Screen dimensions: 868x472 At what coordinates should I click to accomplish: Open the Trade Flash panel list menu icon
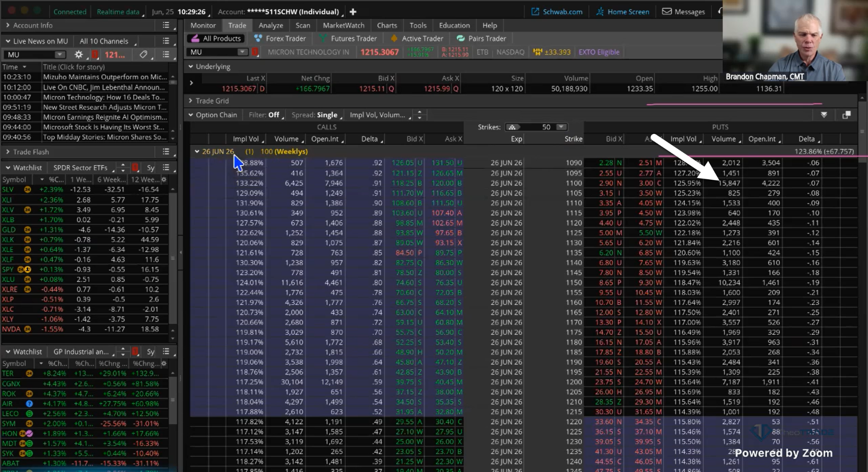click(166, 152)
